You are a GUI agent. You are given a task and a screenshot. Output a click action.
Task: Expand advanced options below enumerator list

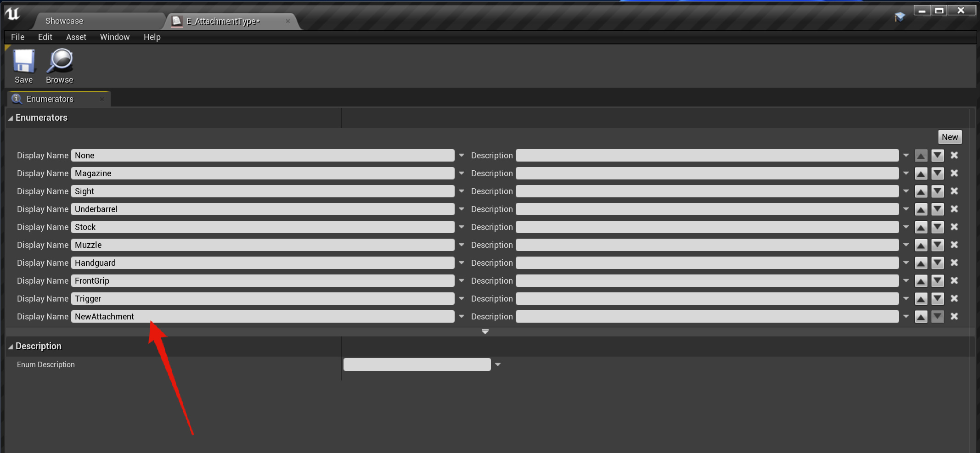pos(485,331)
